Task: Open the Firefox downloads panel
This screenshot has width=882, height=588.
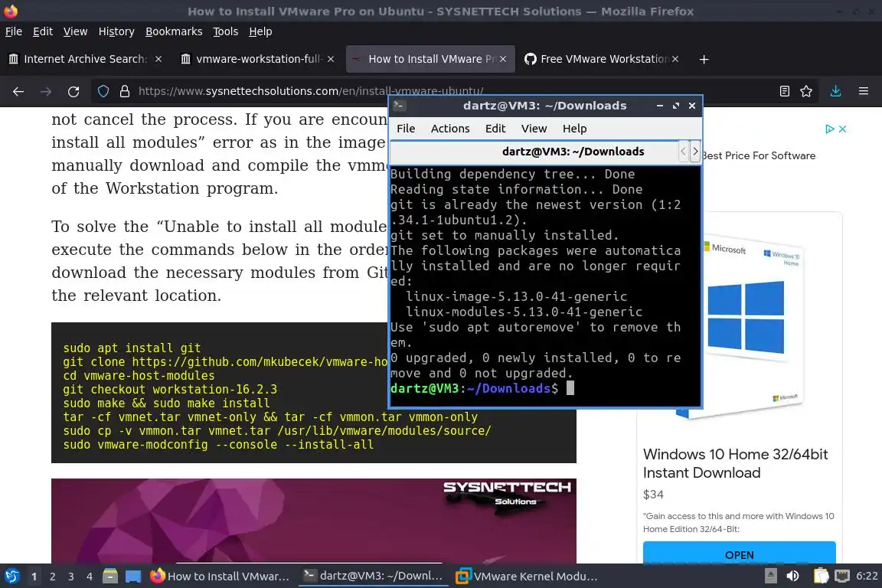Action: click(836, 91)
